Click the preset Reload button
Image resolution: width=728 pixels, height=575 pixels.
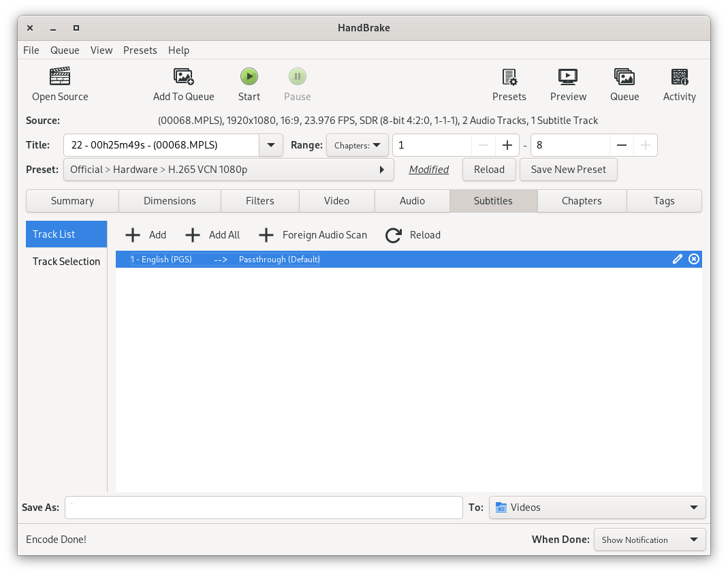point(489,170)
